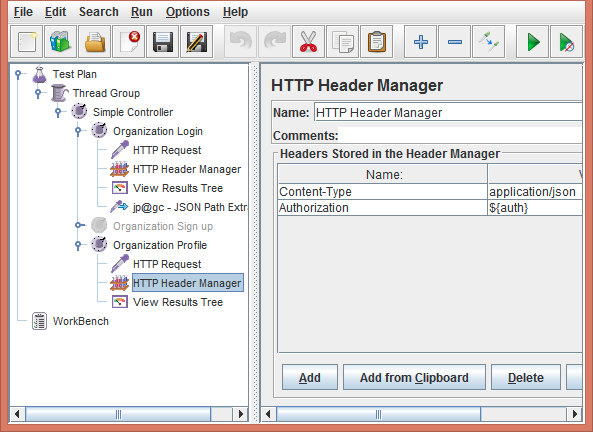This screenshot has height=432, width=593.
Task: Cut the selection with scissors icon
Action: [x=309, y=42]
